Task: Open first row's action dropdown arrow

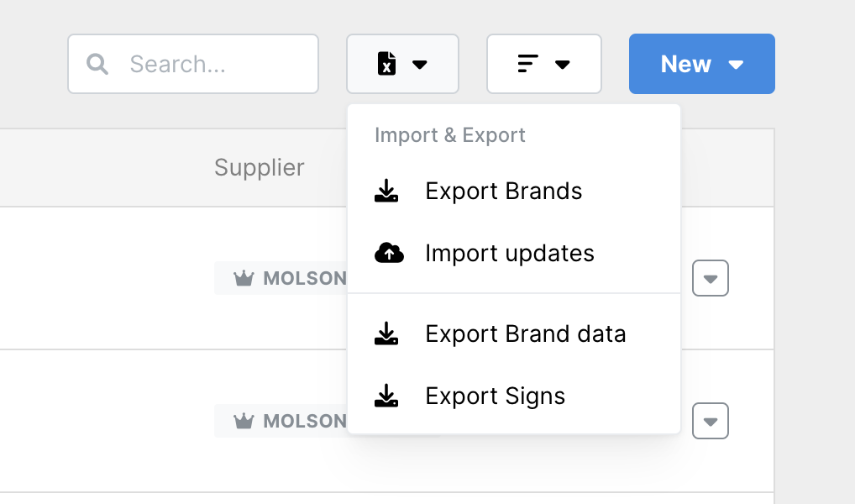Action: click(x=711, y=278)
